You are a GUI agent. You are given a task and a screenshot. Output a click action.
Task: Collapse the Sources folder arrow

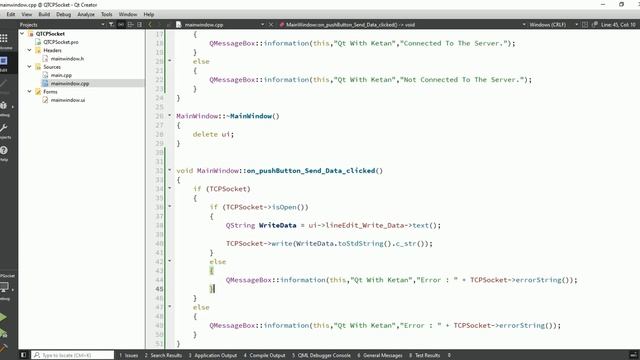tap(29, 67)
